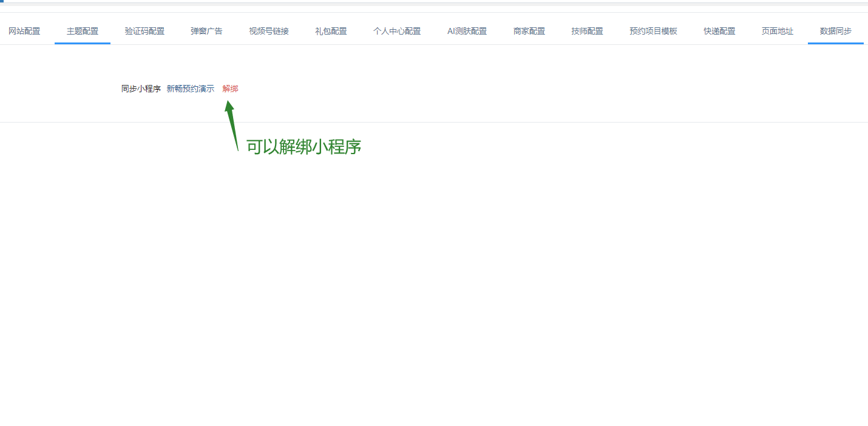The height and width of the screenshot is (426, 868).
Task: Open the 页面地址 tab
Action: tap(778, 31)
